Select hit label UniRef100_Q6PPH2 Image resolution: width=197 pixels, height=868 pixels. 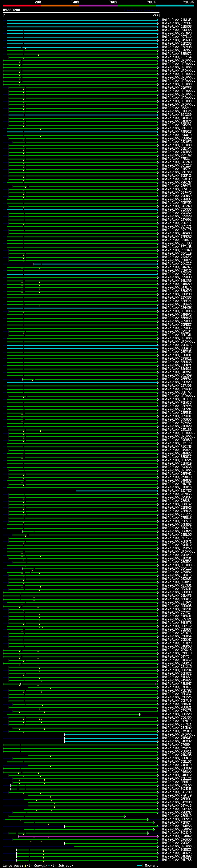pos(177,474)
